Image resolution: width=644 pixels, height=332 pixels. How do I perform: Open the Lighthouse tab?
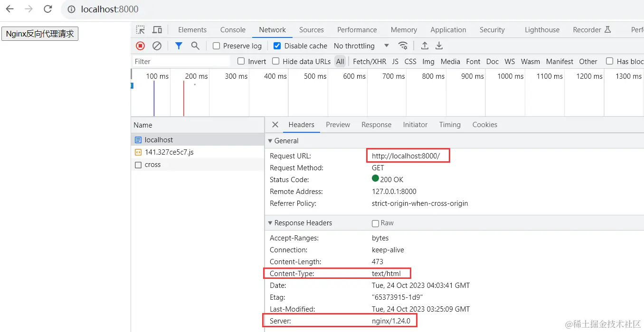(542, 30)
